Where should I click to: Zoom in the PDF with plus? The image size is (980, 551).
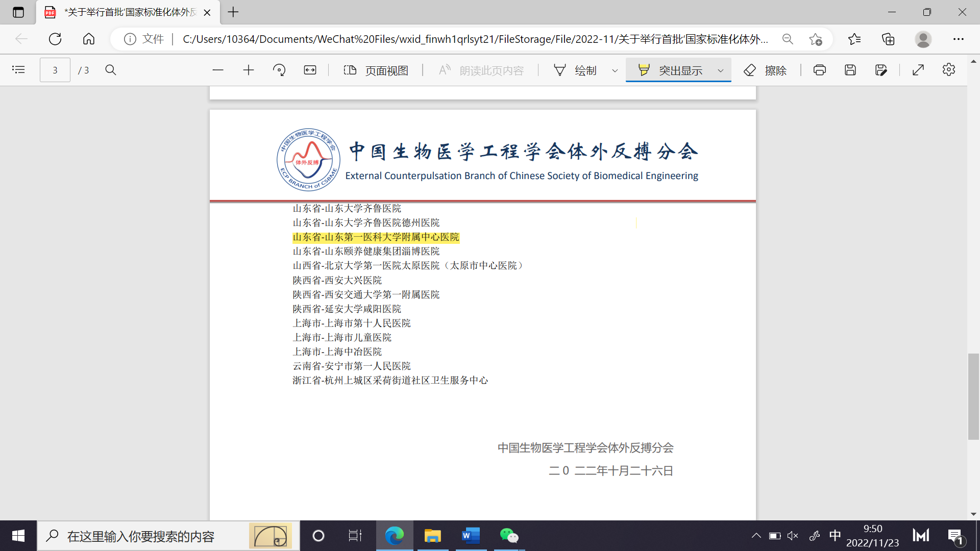[x=249, y=70]
